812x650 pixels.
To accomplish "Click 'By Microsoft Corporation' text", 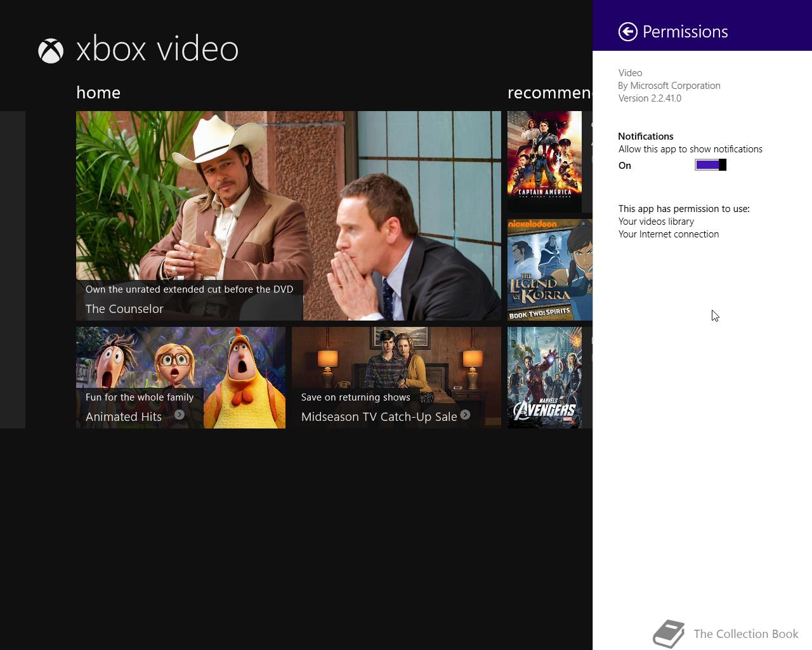I will 669,86.
